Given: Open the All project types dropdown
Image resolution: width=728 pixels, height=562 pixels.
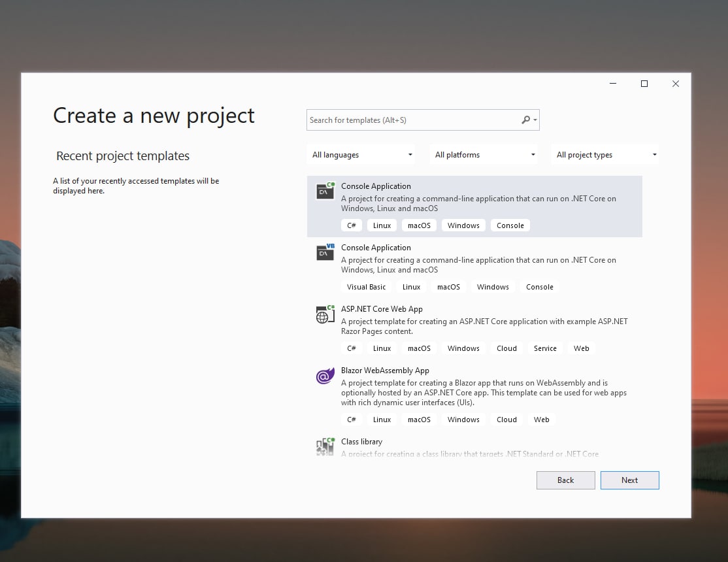Looking at the screenshot, I should click(x=605, y=155).
